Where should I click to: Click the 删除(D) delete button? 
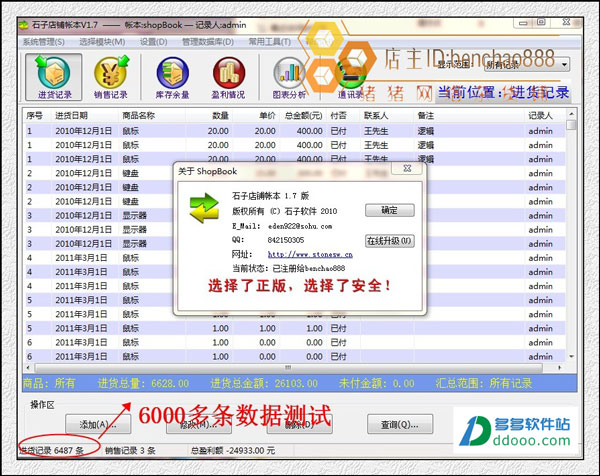299,424
